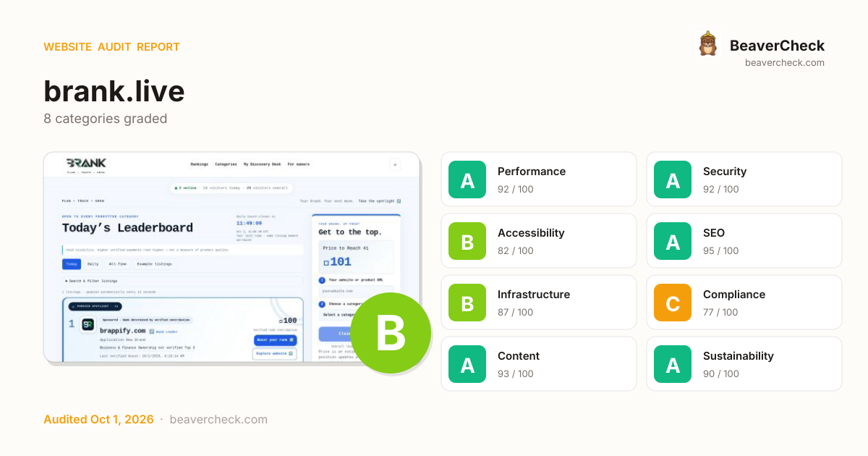Click the Sustainability score 90 / 100

[721, 374]
